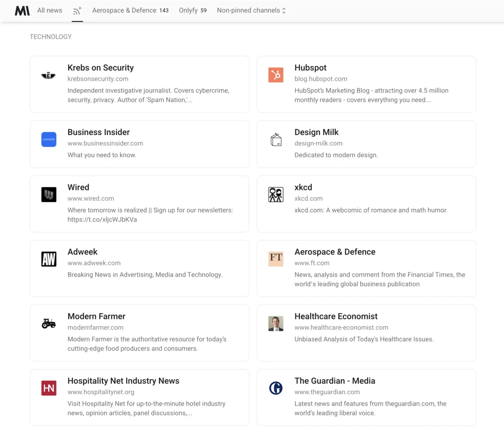
Task: Click Adweek 'Breaking News in Advertising' description
Action: point(145,275)
